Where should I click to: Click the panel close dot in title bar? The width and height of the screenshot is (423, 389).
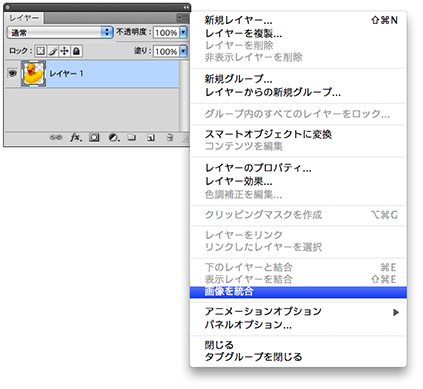click(x=8, y=7)
